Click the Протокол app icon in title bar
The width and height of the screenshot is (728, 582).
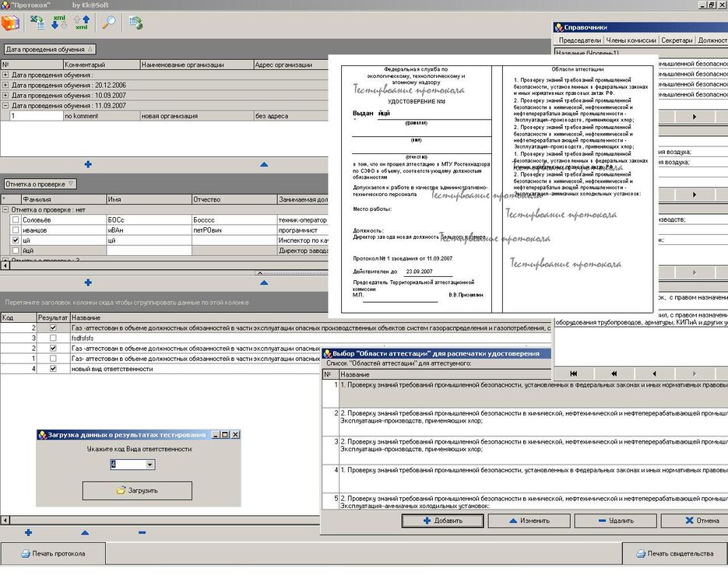[5, 5]
